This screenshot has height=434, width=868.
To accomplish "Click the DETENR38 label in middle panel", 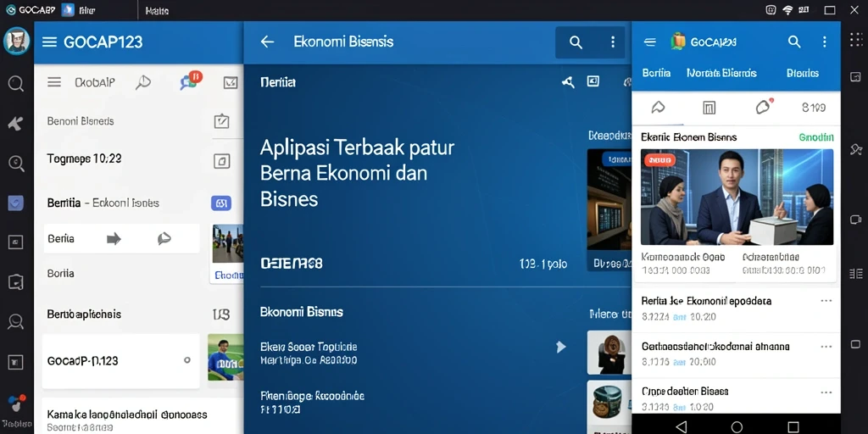I will click(x=292, y=264).
